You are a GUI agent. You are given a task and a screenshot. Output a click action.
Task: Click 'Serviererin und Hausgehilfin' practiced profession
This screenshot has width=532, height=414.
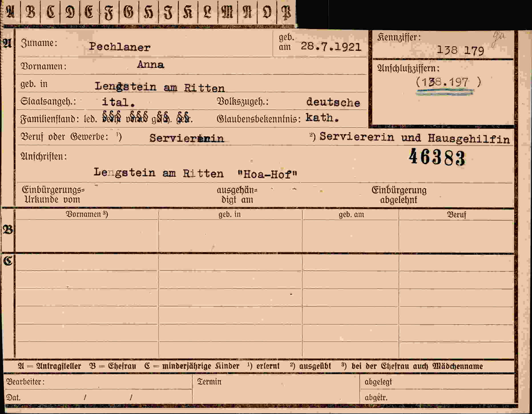click(x=415, y=138)
